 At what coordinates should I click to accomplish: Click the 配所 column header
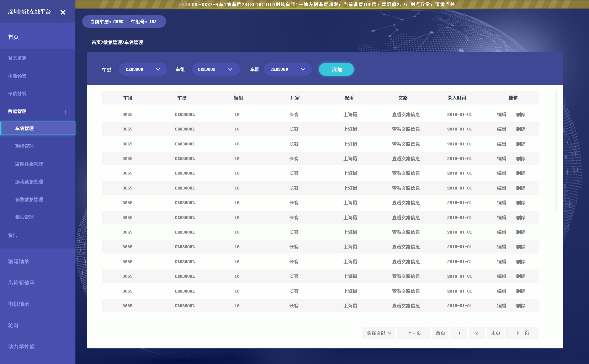click(x=349, y=98)
